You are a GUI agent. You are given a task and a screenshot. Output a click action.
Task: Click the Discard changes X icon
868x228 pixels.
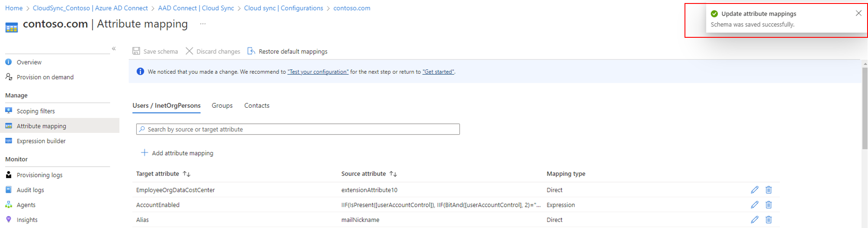189,51
